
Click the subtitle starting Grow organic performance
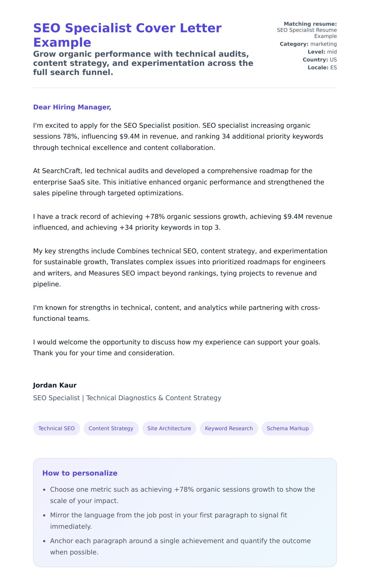tap(143, 63)
